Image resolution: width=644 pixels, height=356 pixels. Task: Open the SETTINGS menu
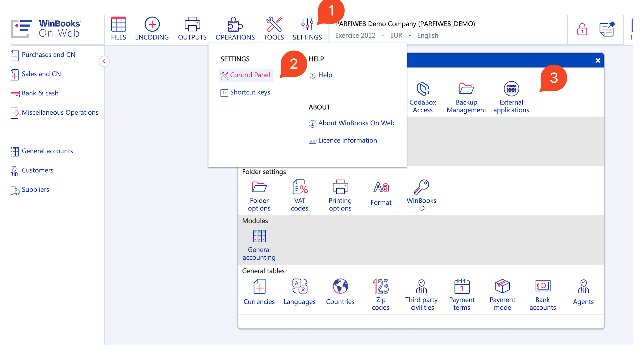[307, 29]
